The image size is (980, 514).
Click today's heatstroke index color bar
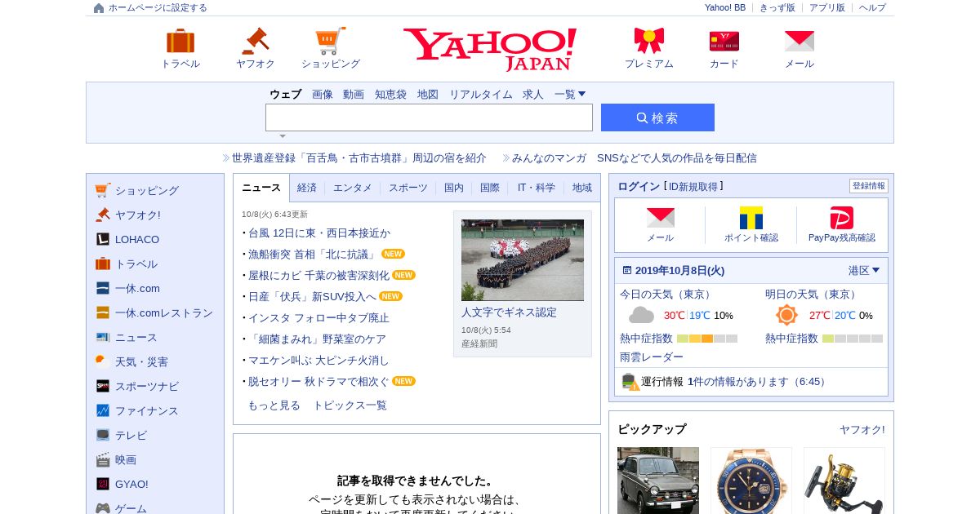tap(707, 339)
